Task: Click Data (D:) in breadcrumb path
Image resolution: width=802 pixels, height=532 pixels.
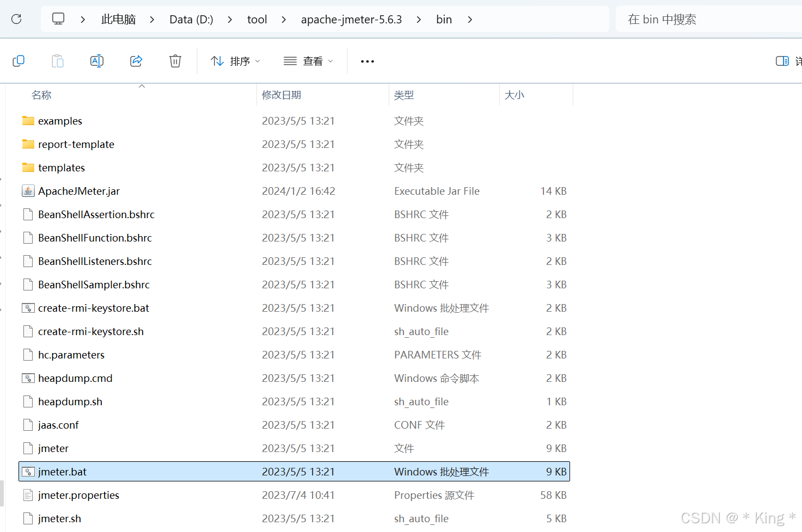Action: (x=191, y=20)
